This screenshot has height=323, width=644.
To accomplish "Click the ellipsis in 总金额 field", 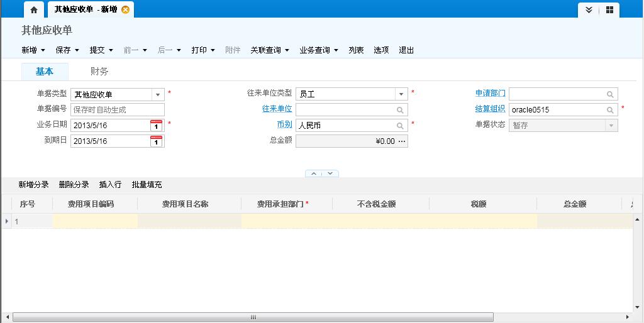I will tap(402, 141).
